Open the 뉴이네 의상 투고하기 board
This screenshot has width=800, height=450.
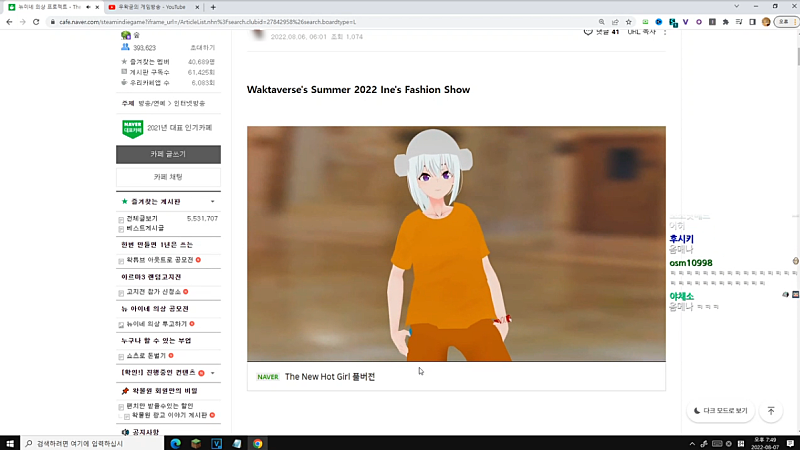pos(158,324)
